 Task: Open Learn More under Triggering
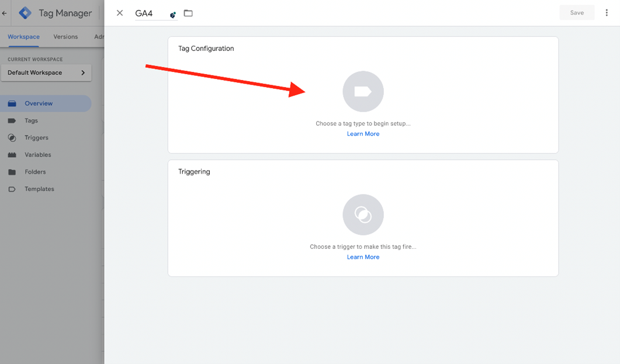(363, 256)
